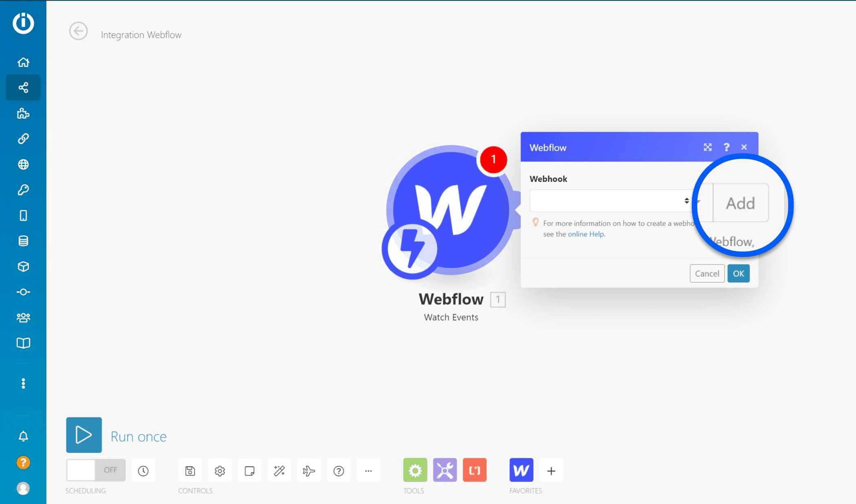Open the orange Help question mark icon
Screen dimensions: 856x504
pos(23,462)
